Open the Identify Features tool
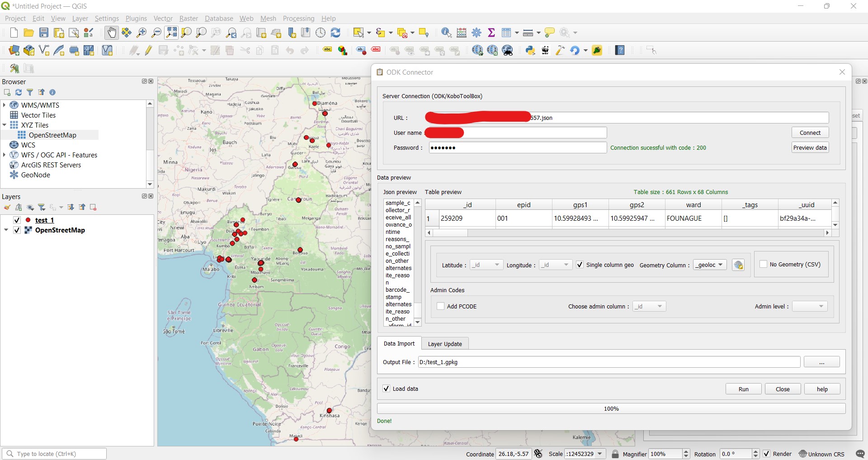This screenshot has height=460, width=868. (446, 33)
